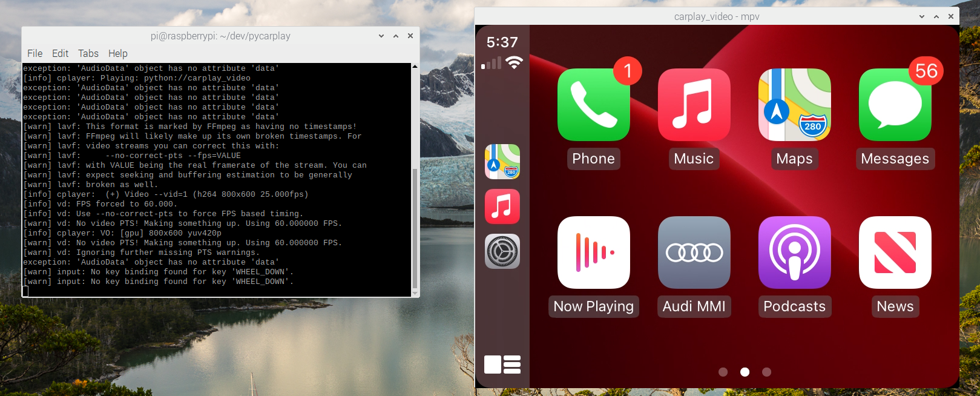Click the line 'Playing: python://carplay_video'

(137, 78)
